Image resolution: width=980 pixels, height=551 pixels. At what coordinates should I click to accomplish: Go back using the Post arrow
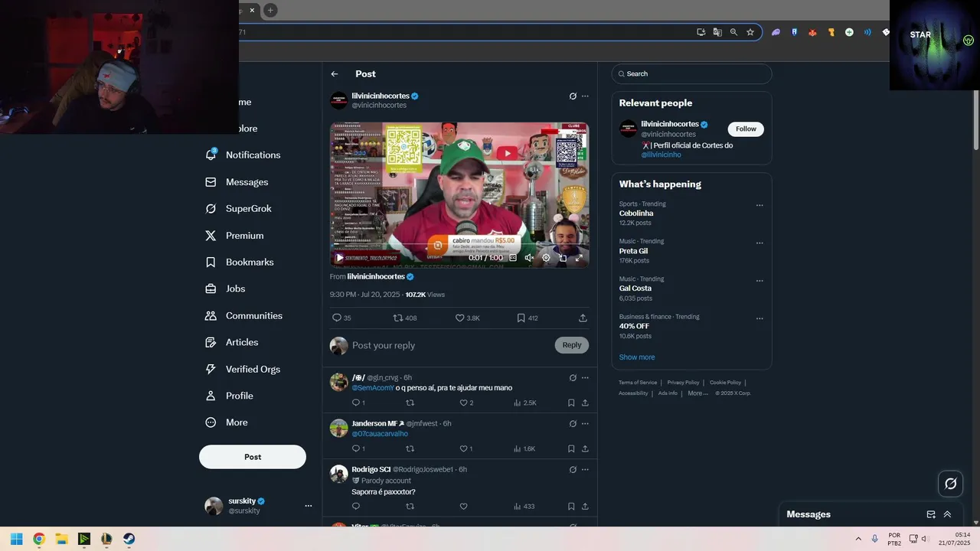click(x=335, y=74)
